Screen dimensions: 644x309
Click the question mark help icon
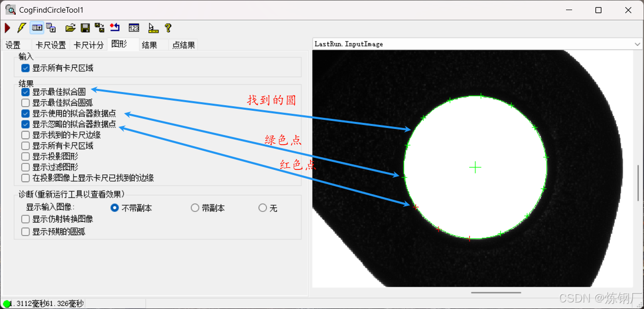(168, 28)
